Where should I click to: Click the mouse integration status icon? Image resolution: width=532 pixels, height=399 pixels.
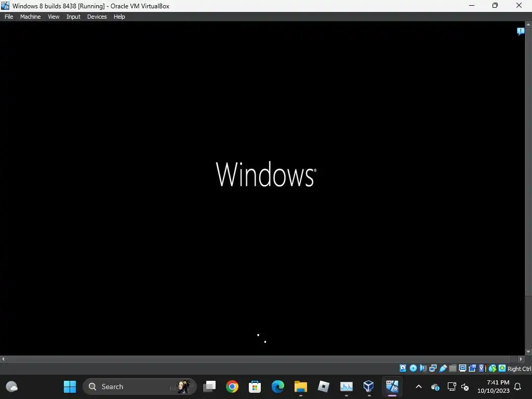coord(493,368)
